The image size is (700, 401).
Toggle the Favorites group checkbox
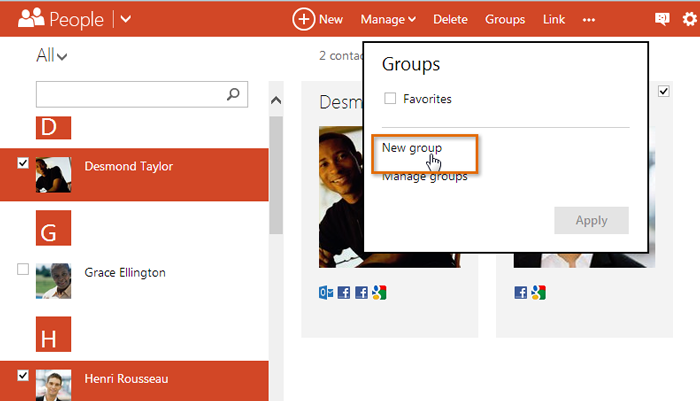click(x=390, y=98)
